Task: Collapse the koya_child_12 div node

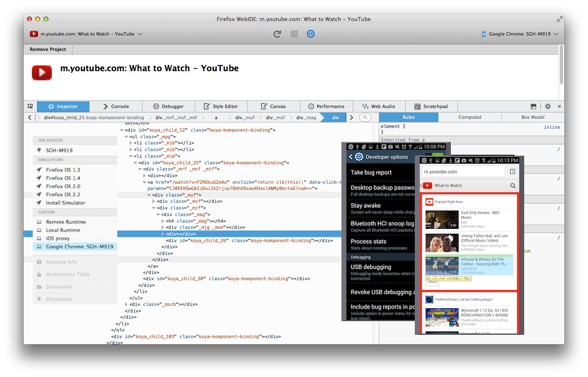Action: 121,130
